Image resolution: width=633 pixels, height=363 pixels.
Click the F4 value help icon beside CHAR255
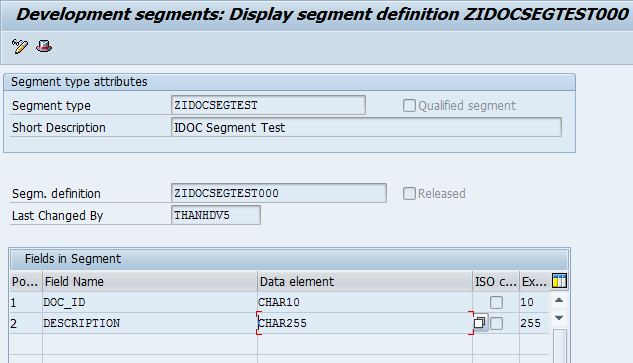(480, 323)
